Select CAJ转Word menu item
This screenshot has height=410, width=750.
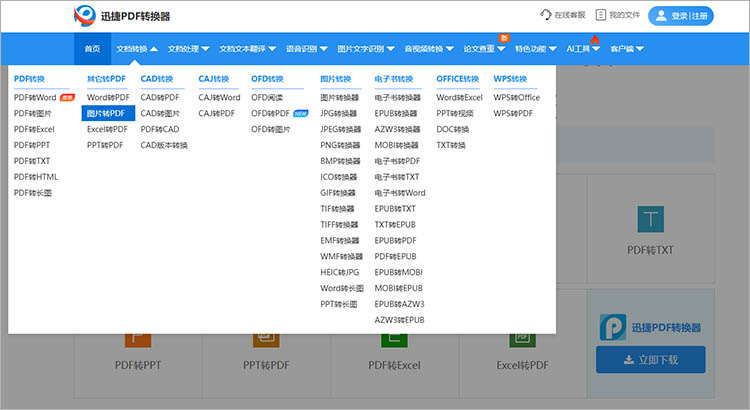(219, 98)
